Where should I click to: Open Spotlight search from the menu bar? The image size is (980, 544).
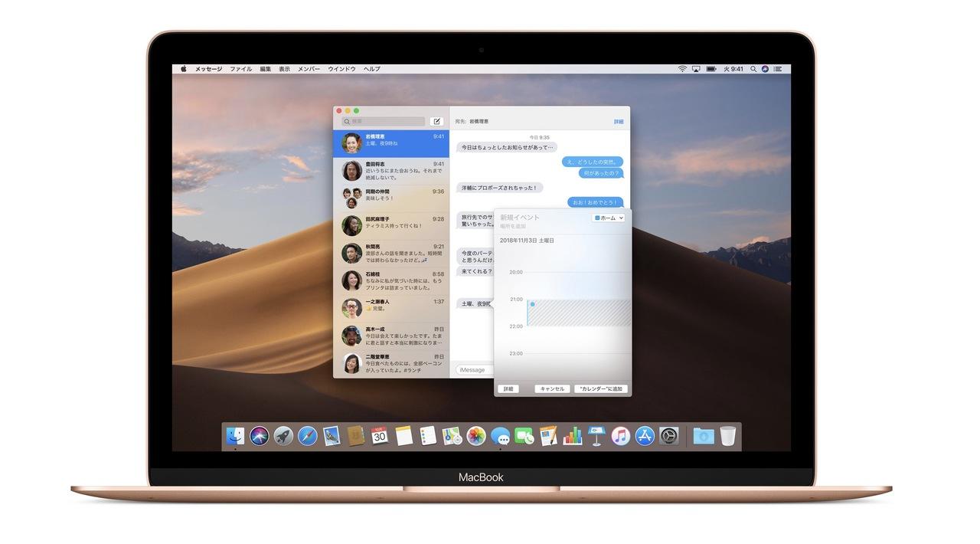(x=753, y=69)
